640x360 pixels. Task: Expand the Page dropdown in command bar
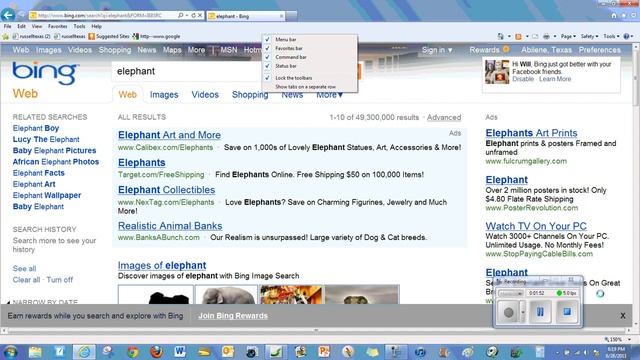568,36
